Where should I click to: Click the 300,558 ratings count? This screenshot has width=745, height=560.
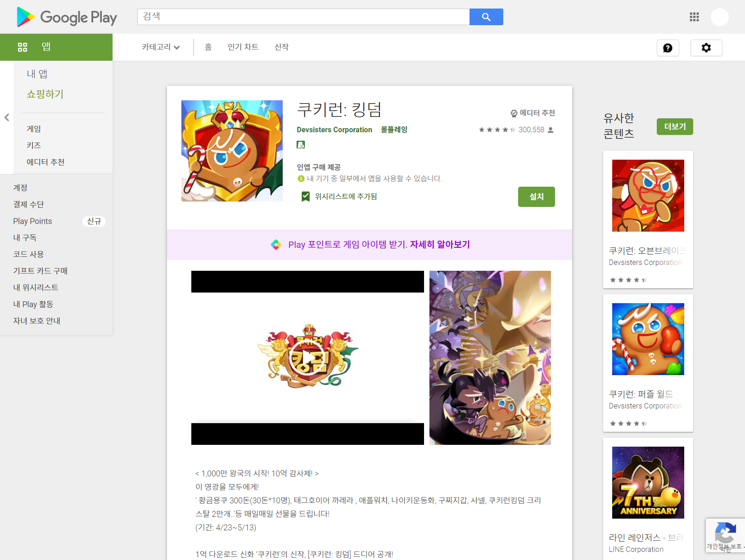click(x=531, y=130)
